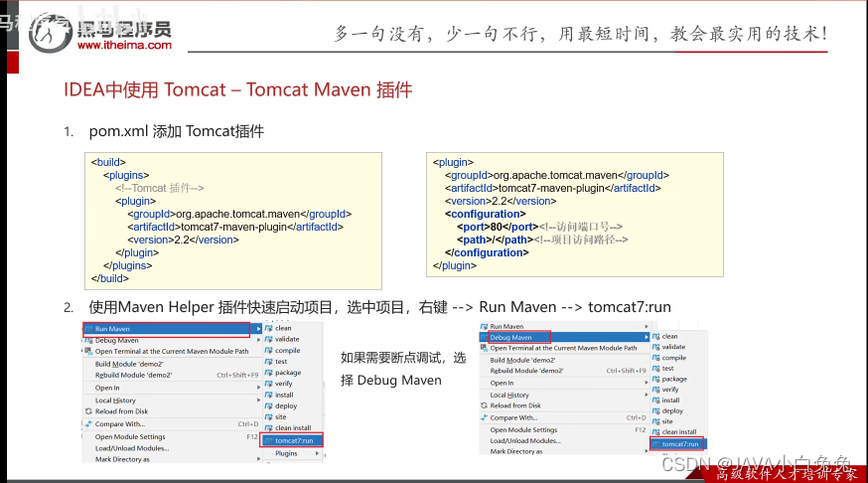The width and height of the screenshot is (868, 483).
Task: Click gear icon beside 'site' in Run Maven submenu
Action: 268,416
